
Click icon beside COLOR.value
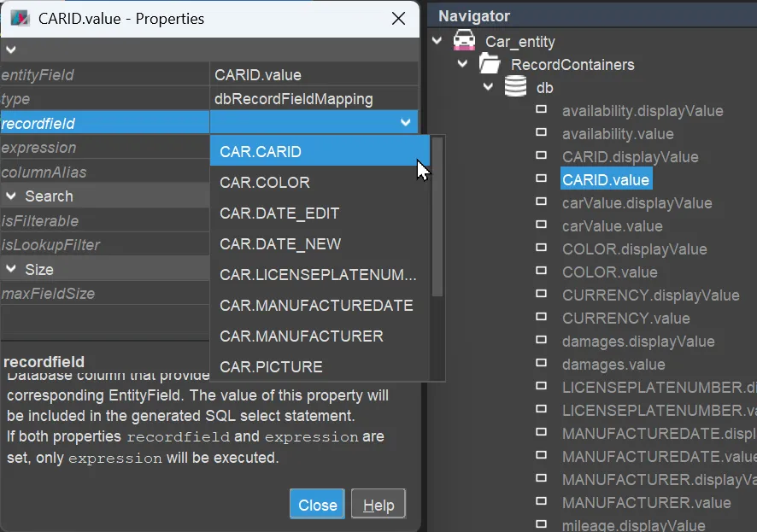541,271
